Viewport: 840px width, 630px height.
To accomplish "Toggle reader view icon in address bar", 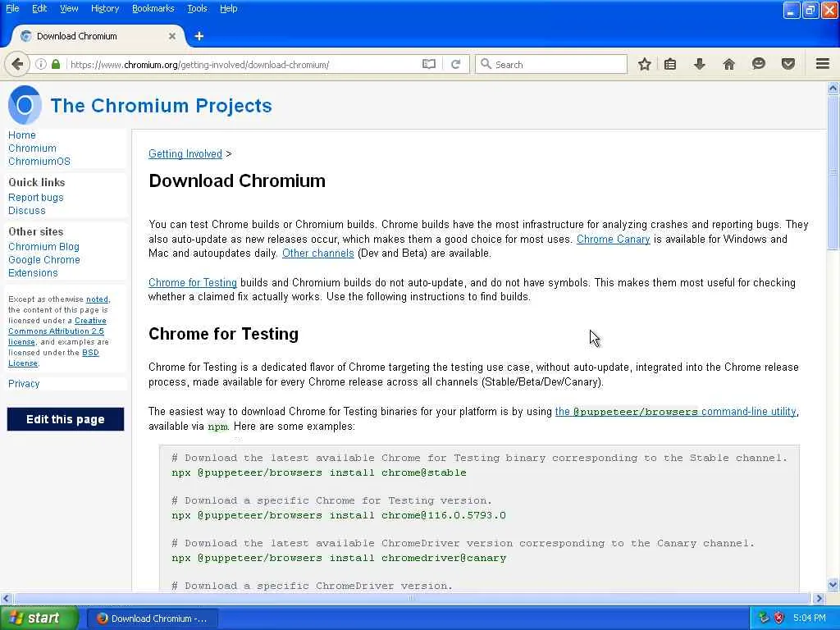I will [x=428, y=64].
